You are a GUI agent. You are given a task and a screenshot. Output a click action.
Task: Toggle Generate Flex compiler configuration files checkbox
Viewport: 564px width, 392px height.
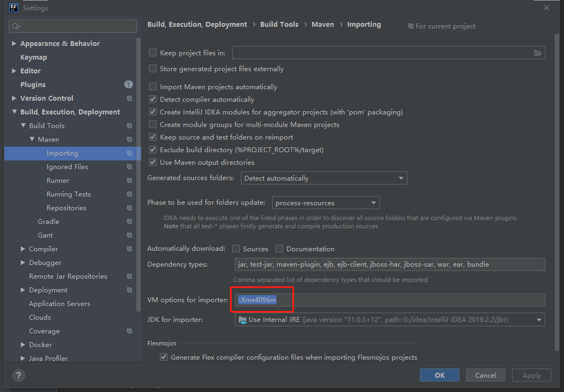[164, 357]
